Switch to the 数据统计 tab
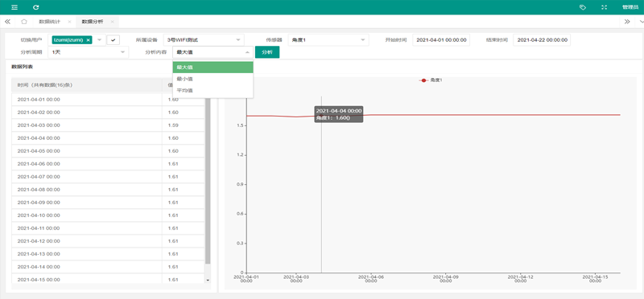The height and width of the screenshot is (299, 644). (x=49, y=22)
